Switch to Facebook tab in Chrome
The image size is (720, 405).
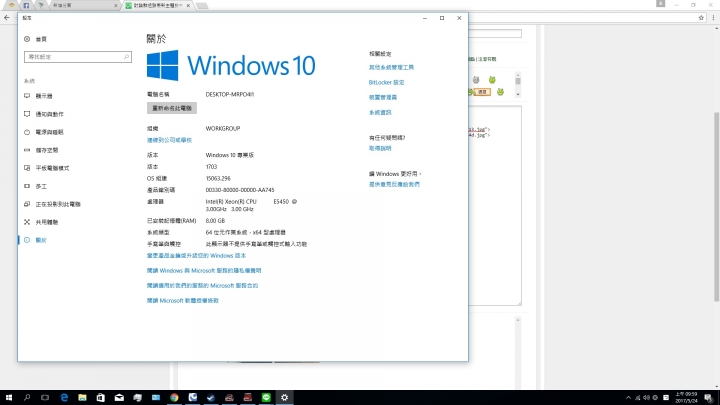[x=26, y=6]
